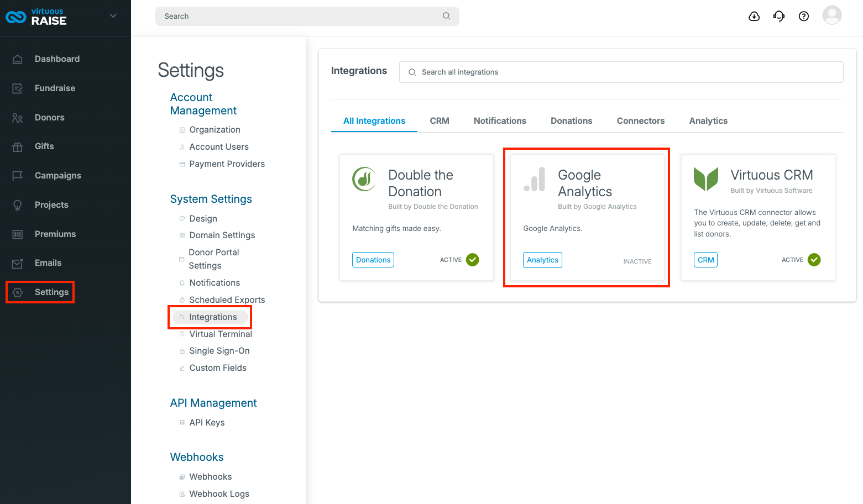
Task: Open Donor Portal Settings
Action: (214, 259)
